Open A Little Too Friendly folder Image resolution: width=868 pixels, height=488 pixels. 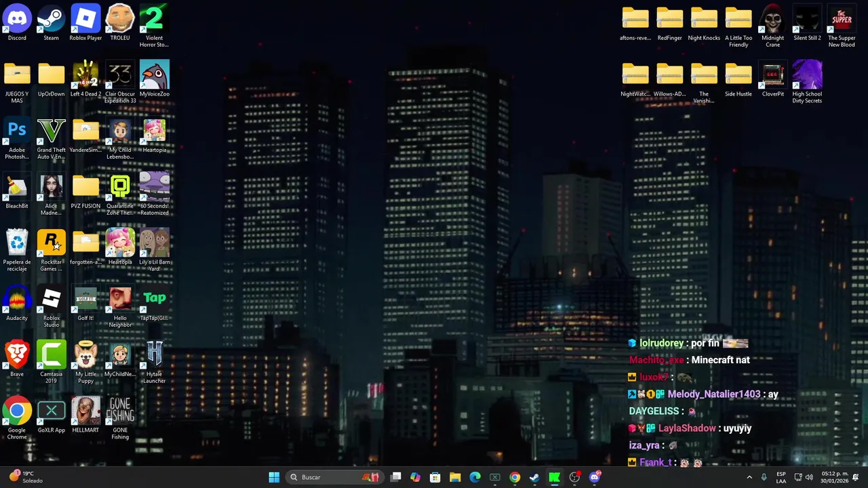coord(738,26)
